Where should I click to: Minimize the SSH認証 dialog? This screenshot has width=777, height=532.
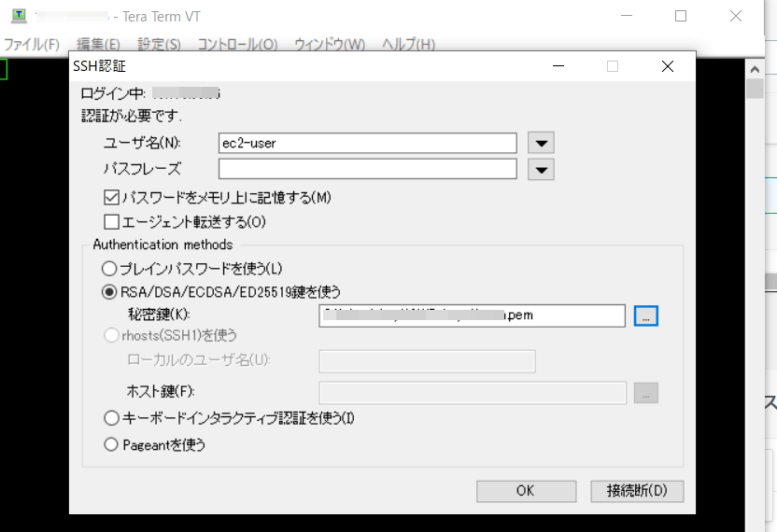(x=558, y=66)
